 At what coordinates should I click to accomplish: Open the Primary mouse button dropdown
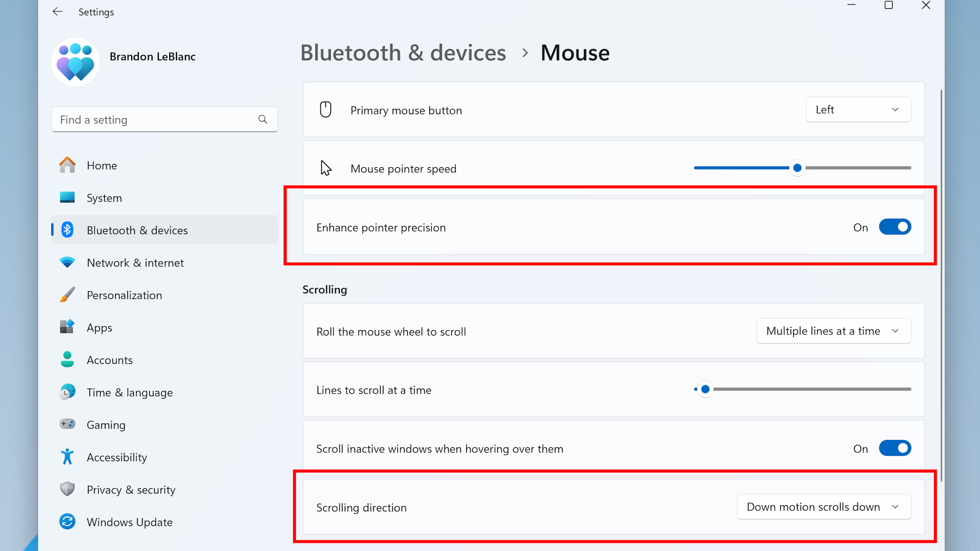click(x=858, y=110)
